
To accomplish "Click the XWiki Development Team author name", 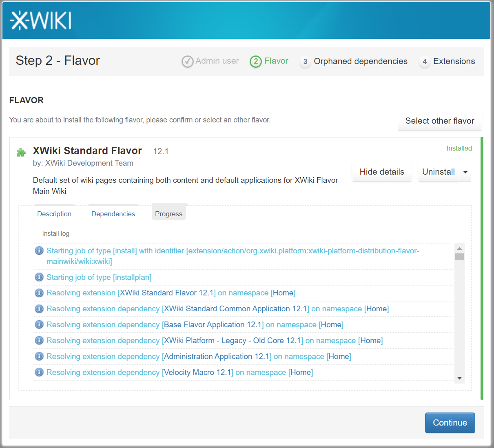I will click(x=89, y=163).
